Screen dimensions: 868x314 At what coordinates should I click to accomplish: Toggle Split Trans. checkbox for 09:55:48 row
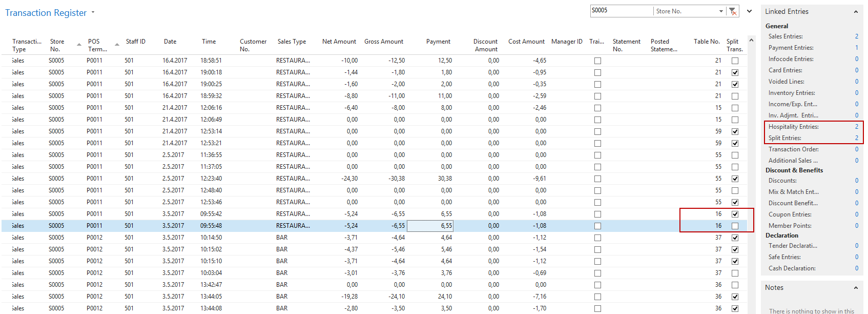[735, 226]
